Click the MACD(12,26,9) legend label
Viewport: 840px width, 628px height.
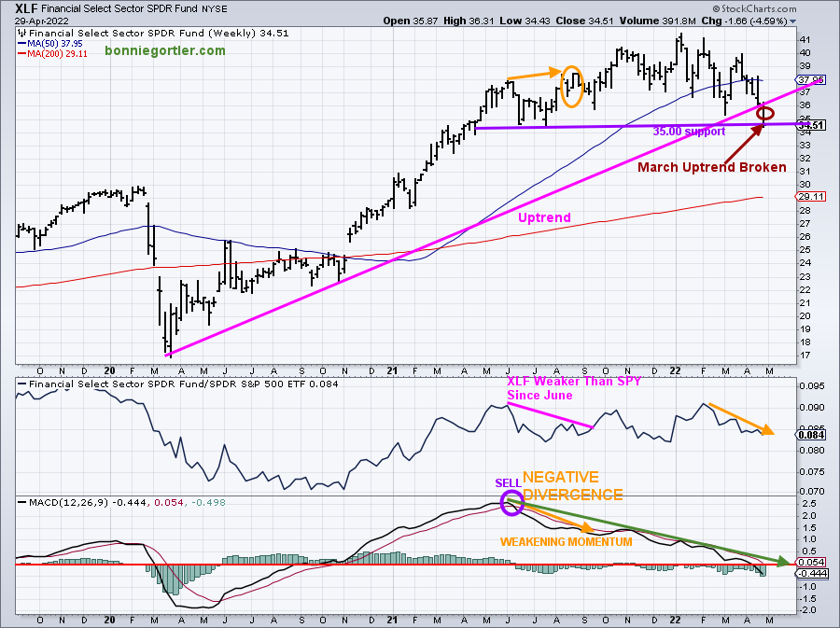[68, 503]
